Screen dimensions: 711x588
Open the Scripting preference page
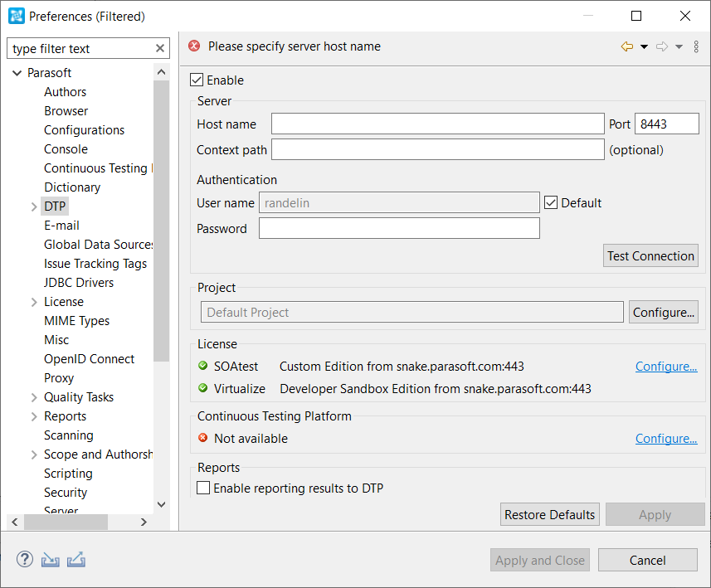68,474
